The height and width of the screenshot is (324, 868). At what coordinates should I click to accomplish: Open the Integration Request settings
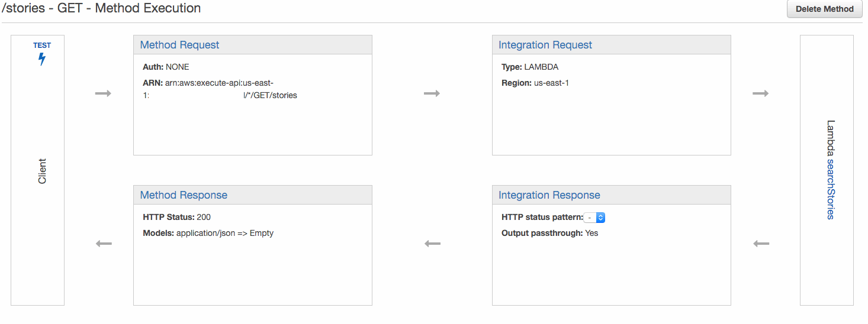[545, 45]
